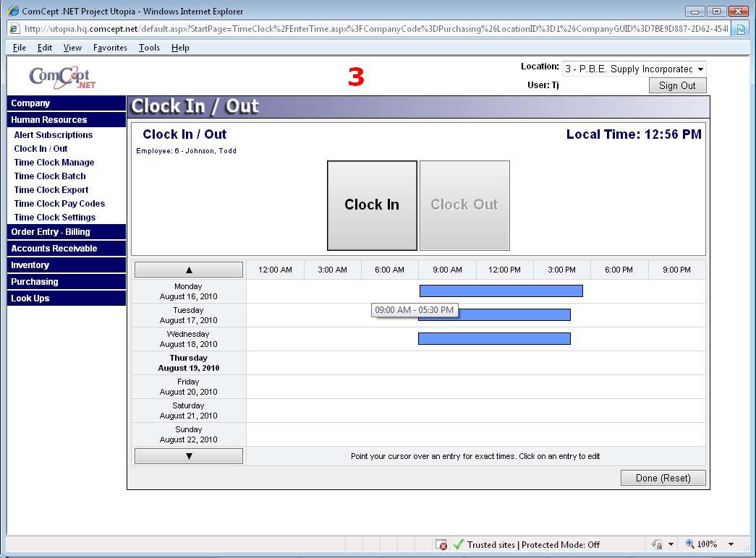
Task: Click the ComCept .NET logo
Action: 62,77
